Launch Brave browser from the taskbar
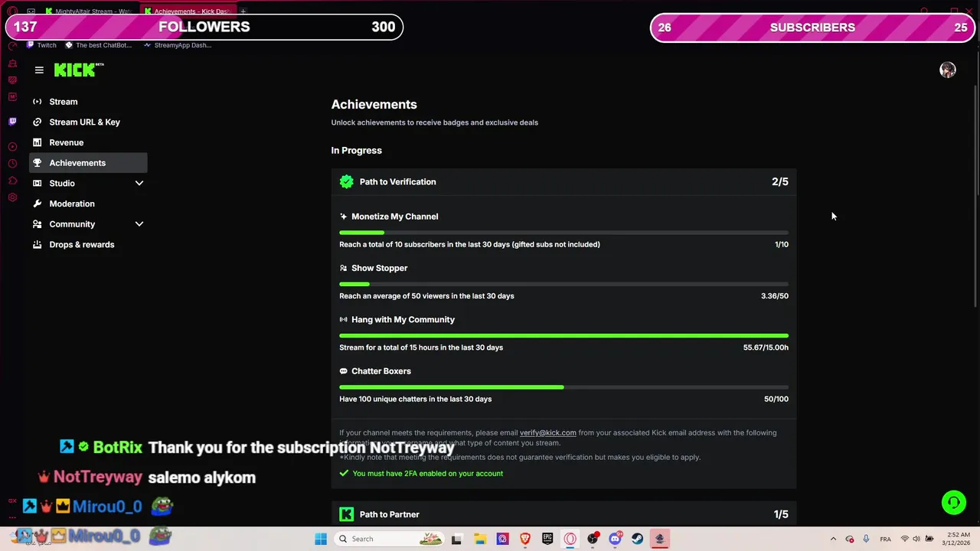Viewport: 980px width, 551px height. [525, 539]
